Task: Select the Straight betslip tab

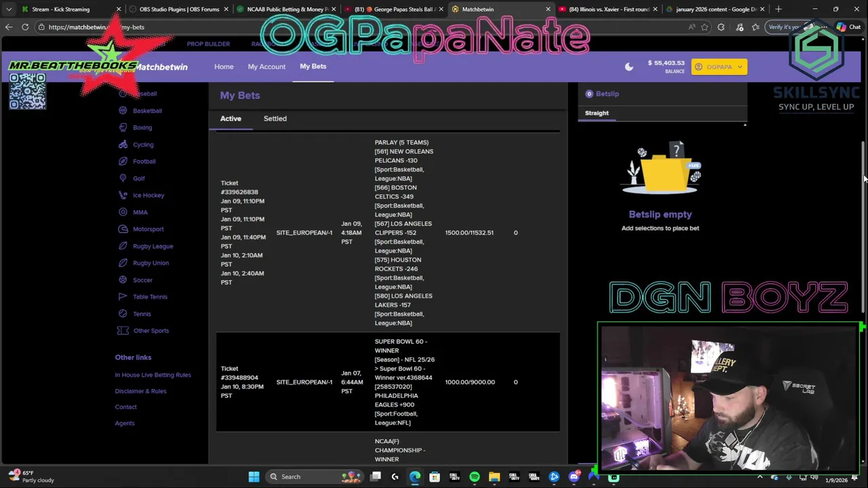Action: [x=597, y=113]
